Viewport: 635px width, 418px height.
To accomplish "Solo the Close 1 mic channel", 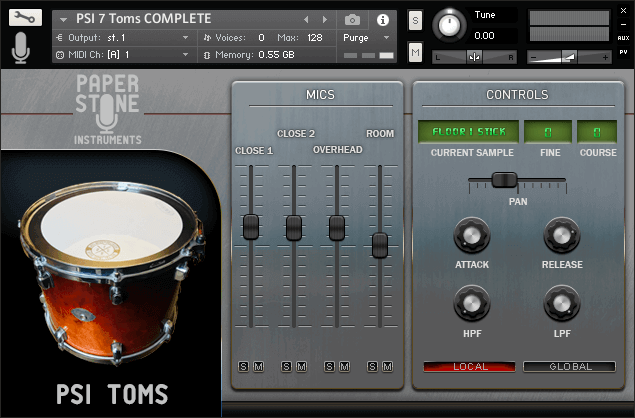I will [x=243, y=367].
